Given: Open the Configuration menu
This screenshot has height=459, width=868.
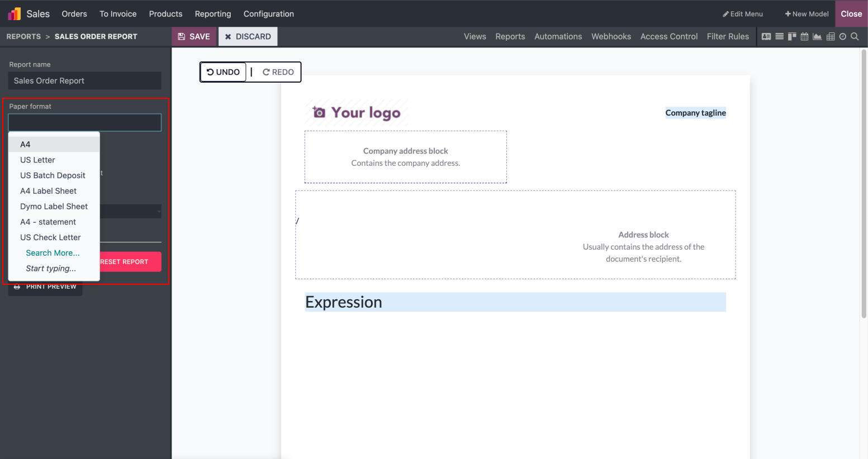Looking at the screenshot, I should coord(269,14).
